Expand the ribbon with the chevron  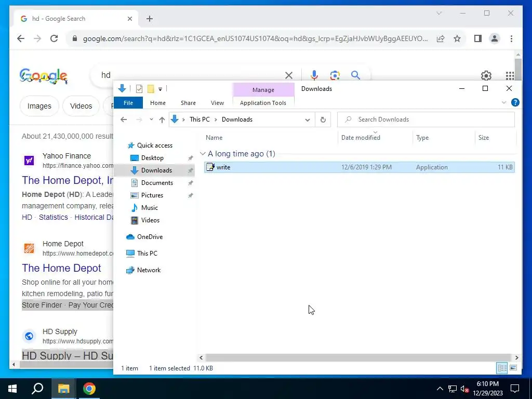[x=504, y=102]
